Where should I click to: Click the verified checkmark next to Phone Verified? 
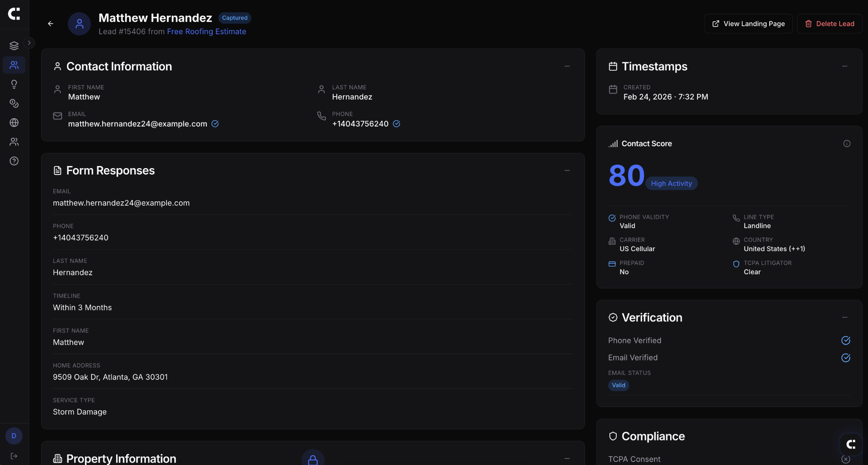coord(846,340)
